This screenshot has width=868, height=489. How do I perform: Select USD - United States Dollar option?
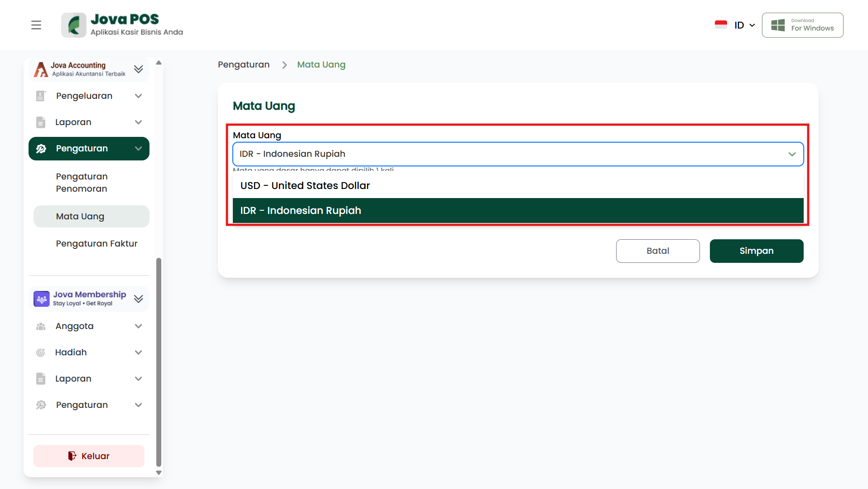click(x=305, y=186)
